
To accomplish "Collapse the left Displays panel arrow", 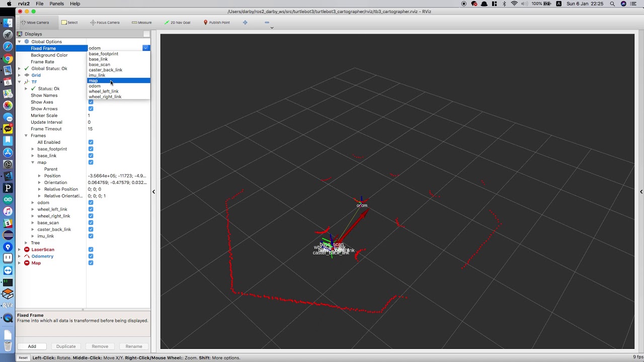I will click(x=153, y=192).
